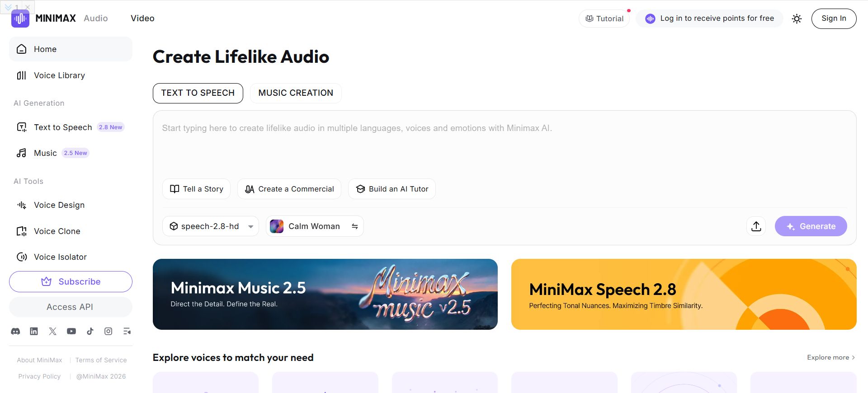
Task: Choose the Build an AI Tutor preset
Action: tap(392, 189)
